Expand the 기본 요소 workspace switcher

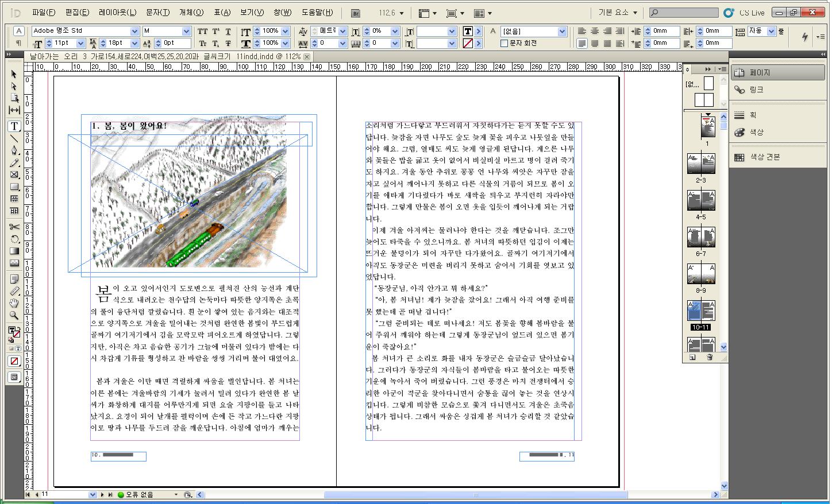[618, 13]
